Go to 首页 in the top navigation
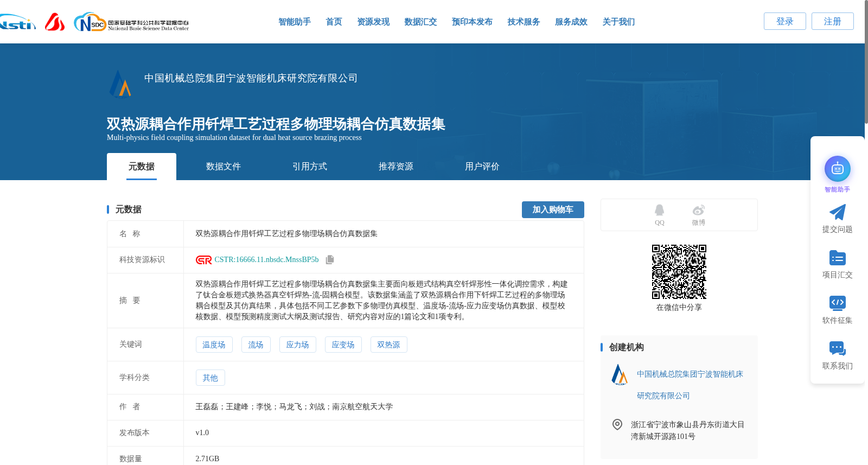Viewport: 868px width, 465px height. coord(334,22)
